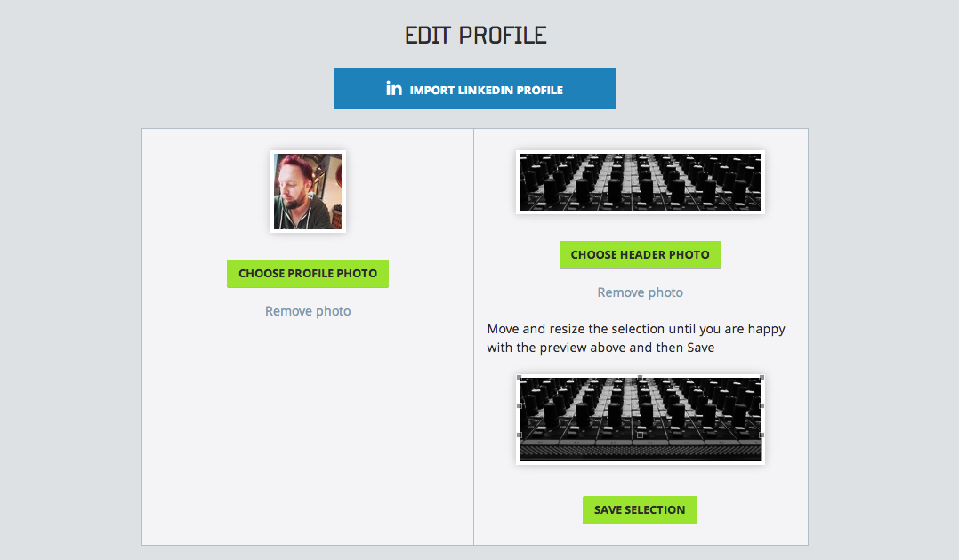The width and height of the screenshot is (959, 560).
Task: Save the header crop with Save Selection
Action: click(x=640, y=510)
